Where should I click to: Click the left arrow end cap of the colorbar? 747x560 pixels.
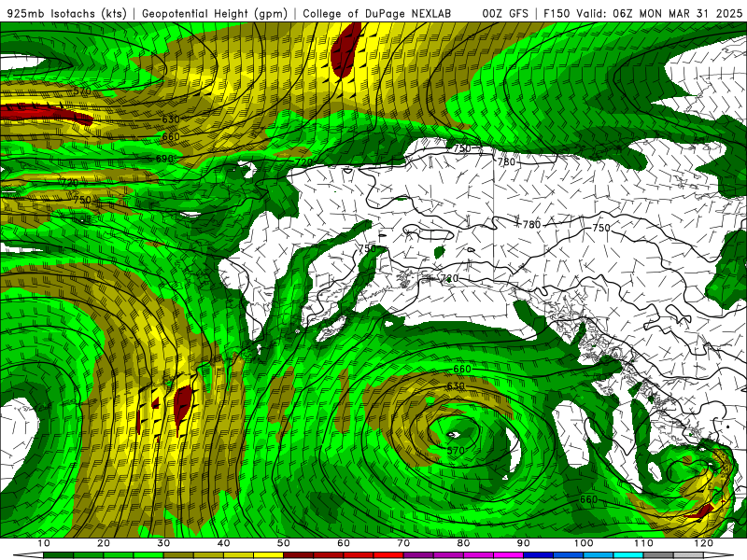[x=28, y=555]
